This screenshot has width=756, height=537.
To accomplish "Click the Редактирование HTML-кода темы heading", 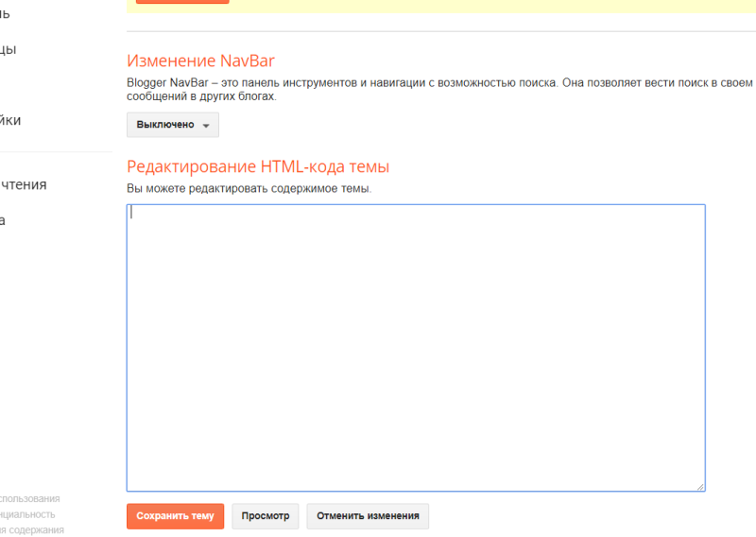I will (258, 167).
